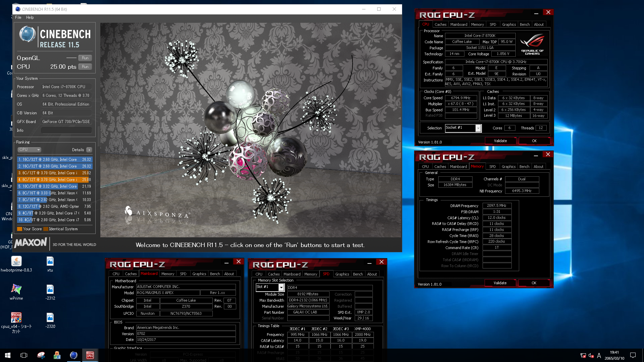Open Graphics tab in Memory CPU-Z window

pyautogui.click(x=508, y=167)
